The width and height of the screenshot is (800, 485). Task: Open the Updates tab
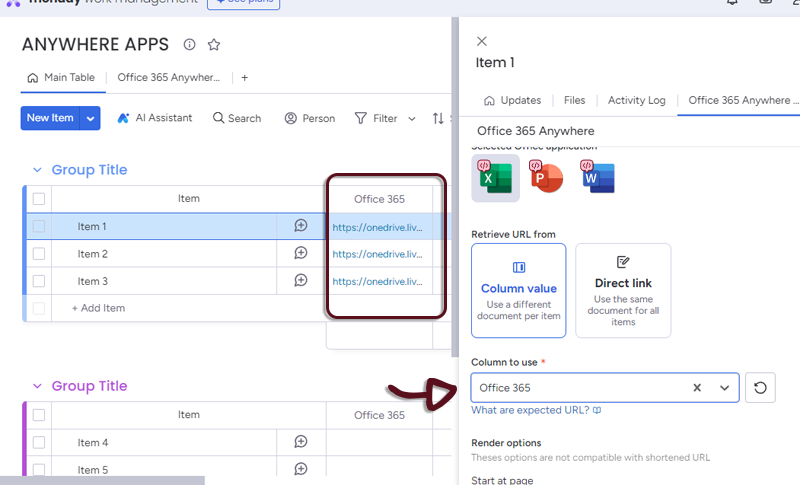[x=512, y=101]
